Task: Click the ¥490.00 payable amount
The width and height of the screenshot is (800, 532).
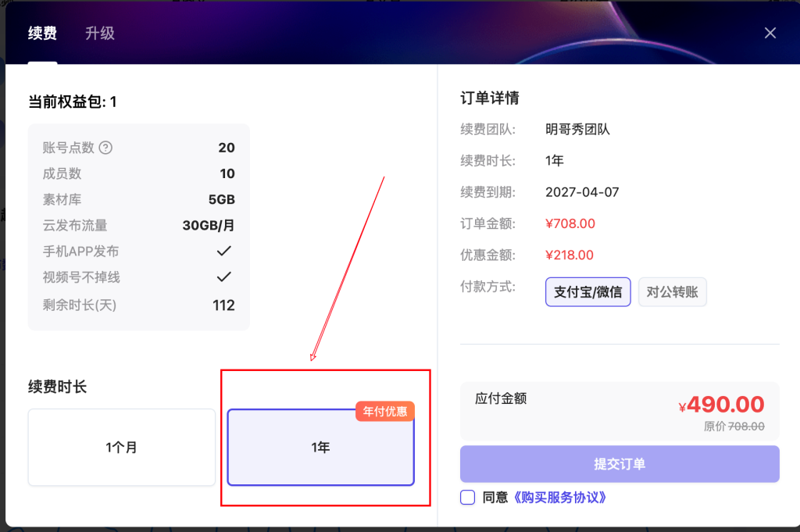Action: (x=722, y=405)
